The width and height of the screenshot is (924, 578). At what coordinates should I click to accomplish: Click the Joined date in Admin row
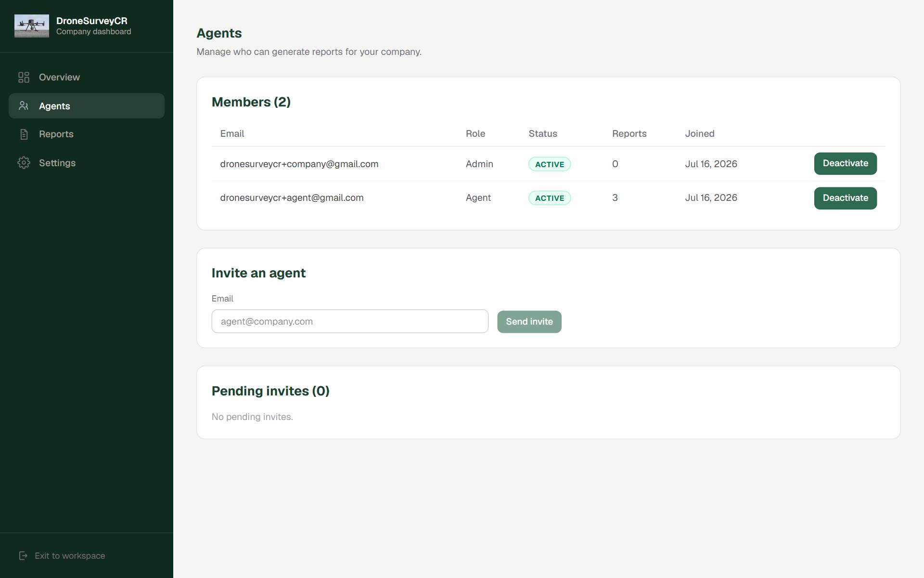(x=711, y=164)
